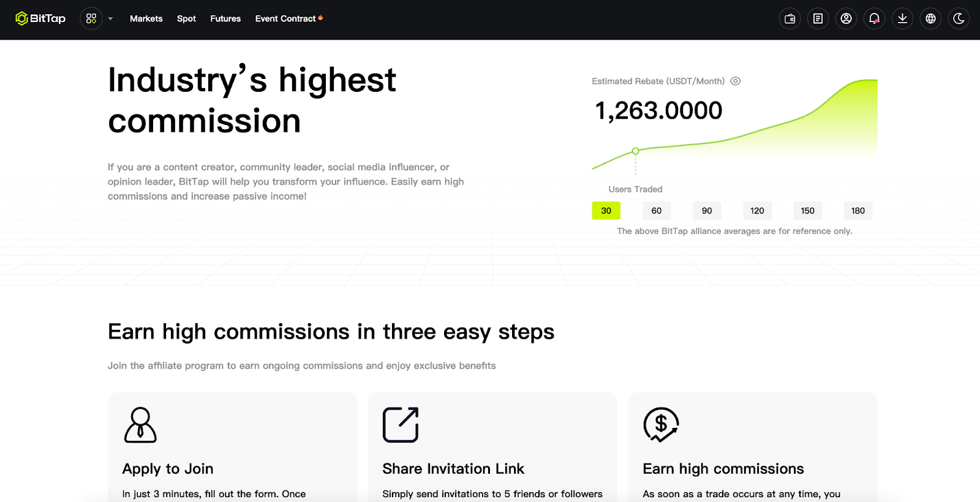Click the Apply to Join person icon

click(x=140, y=425)
